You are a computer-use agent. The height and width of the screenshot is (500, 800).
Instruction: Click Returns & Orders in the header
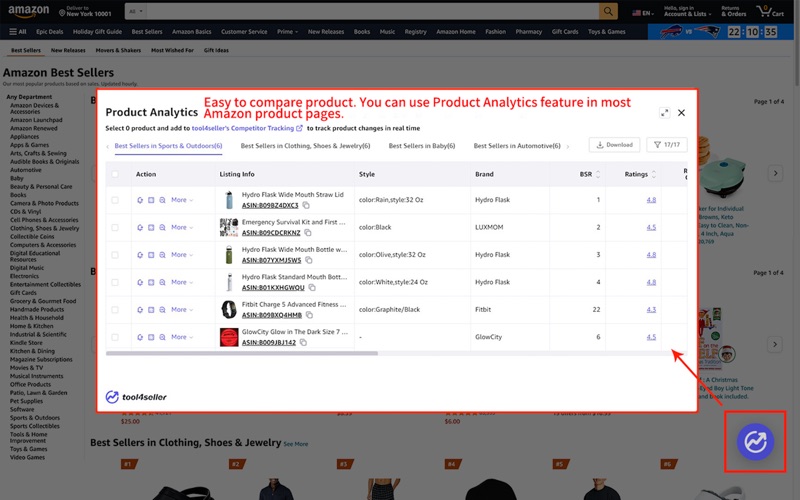733,11
